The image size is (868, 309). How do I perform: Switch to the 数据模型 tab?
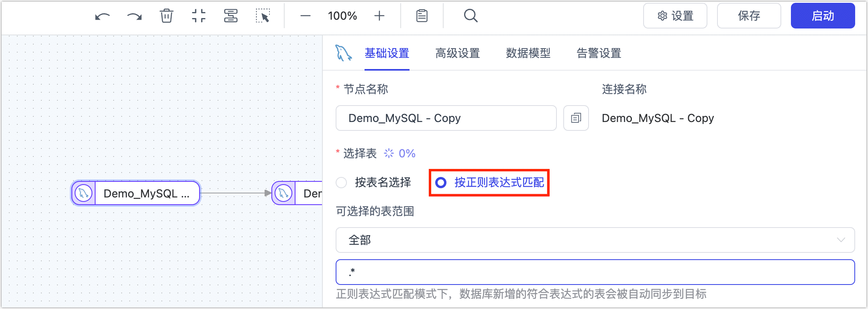[x=528, y=53]
